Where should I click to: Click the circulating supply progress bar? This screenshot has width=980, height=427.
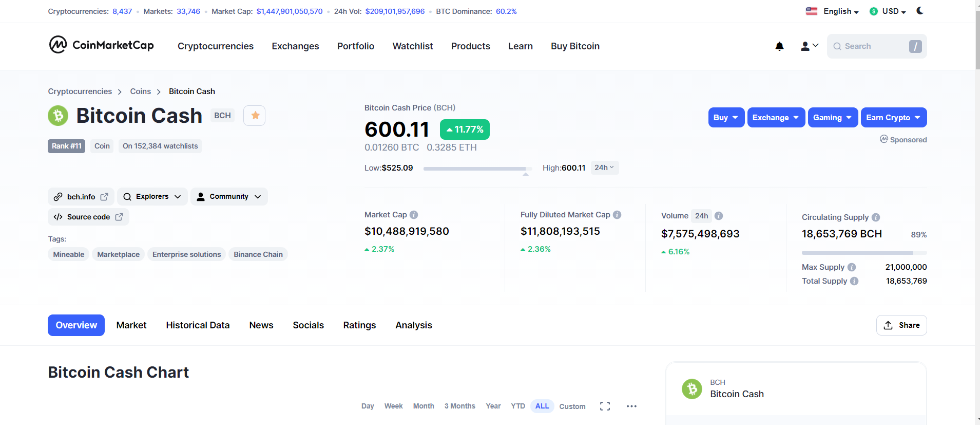(864, 253)
